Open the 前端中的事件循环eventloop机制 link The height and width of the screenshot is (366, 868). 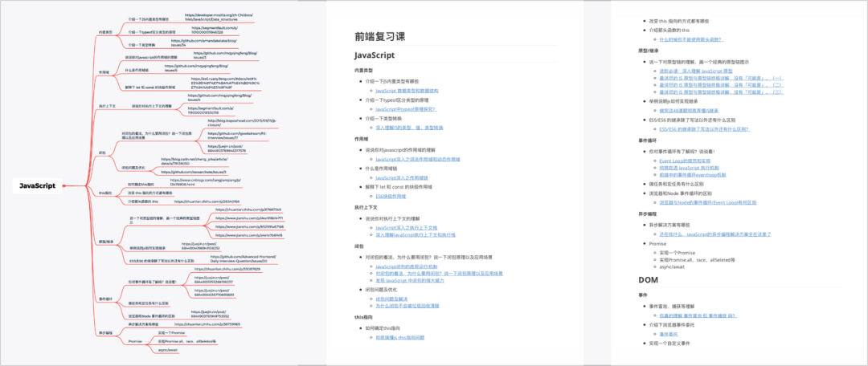pyautogui.click(x=693, y=175)
